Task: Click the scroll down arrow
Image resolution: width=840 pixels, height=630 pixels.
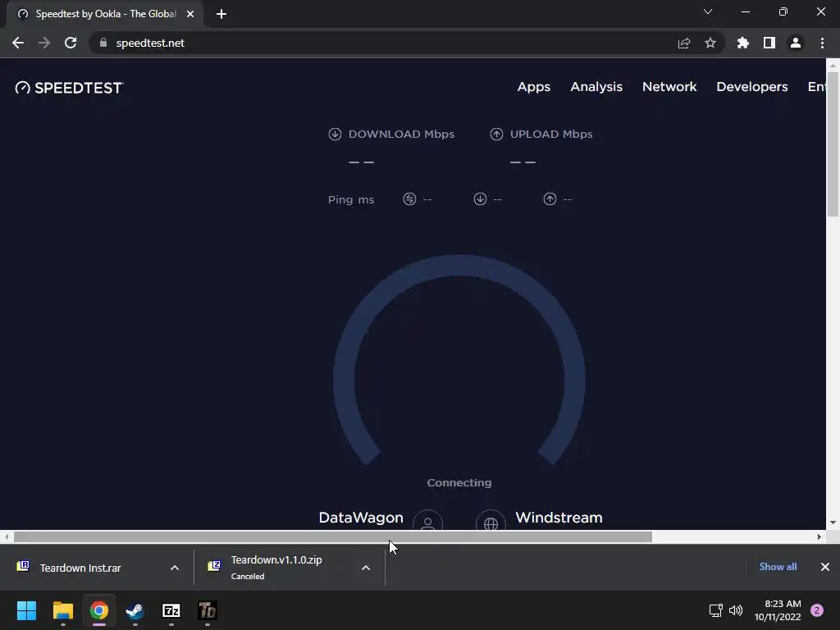Action: click(x=833, y=523)
